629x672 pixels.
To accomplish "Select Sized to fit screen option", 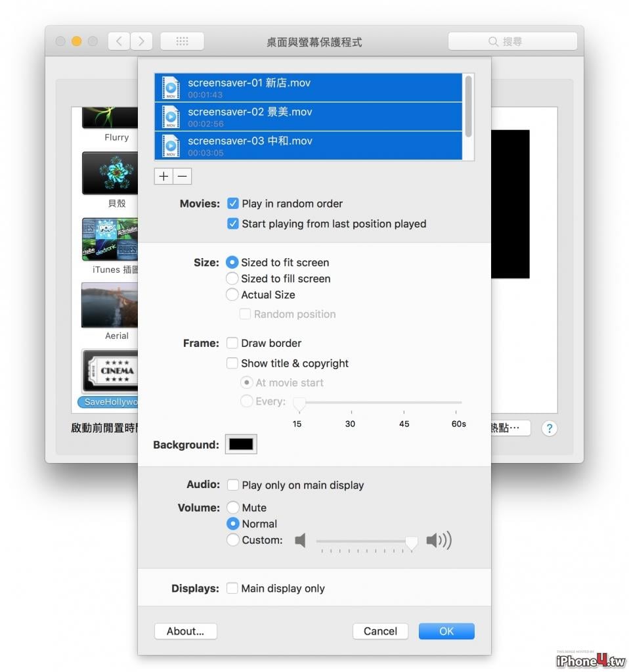I will (x=232, y=262).
